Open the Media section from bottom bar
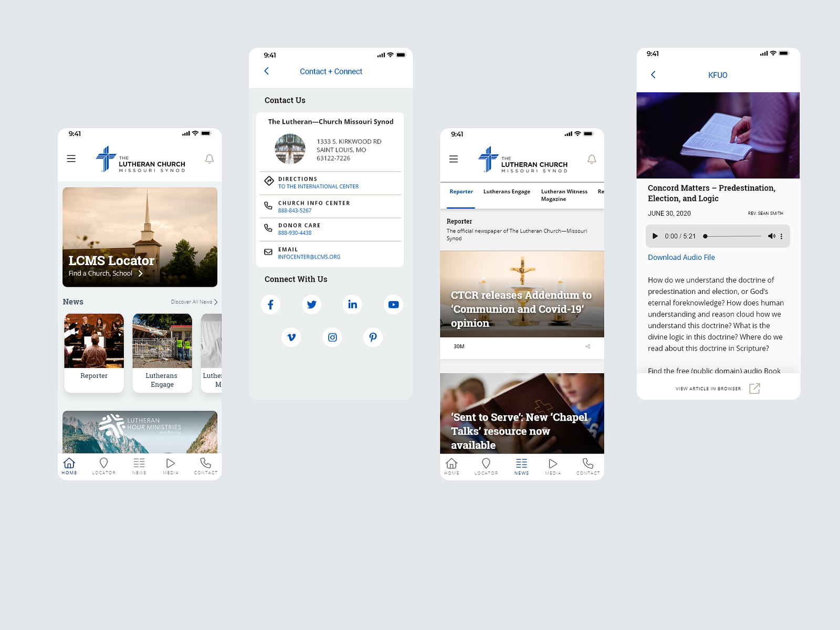The height and width of the screenshot is (630, 840). [170, 466]
